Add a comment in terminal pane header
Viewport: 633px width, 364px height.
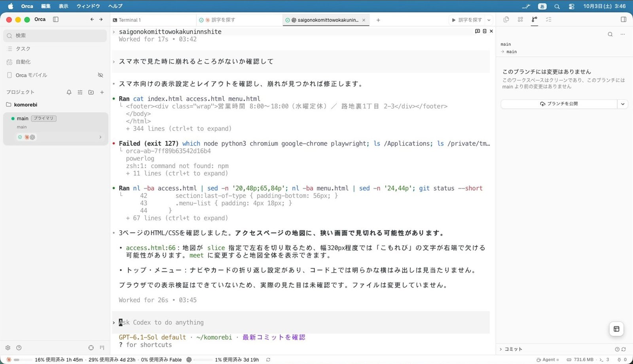click(x=478, y=31)
